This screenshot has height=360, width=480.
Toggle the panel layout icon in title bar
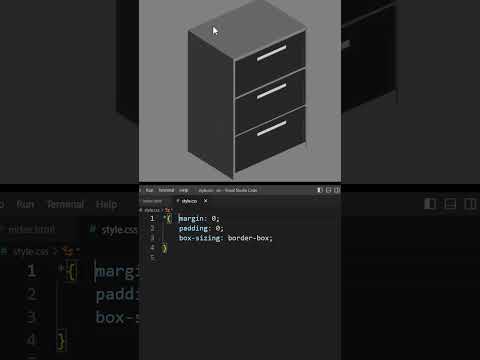[328, 190]
